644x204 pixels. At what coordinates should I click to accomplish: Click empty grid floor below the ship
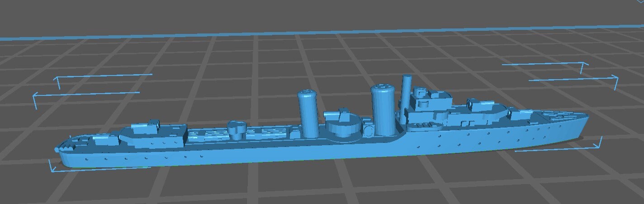[x=317, y=185]
